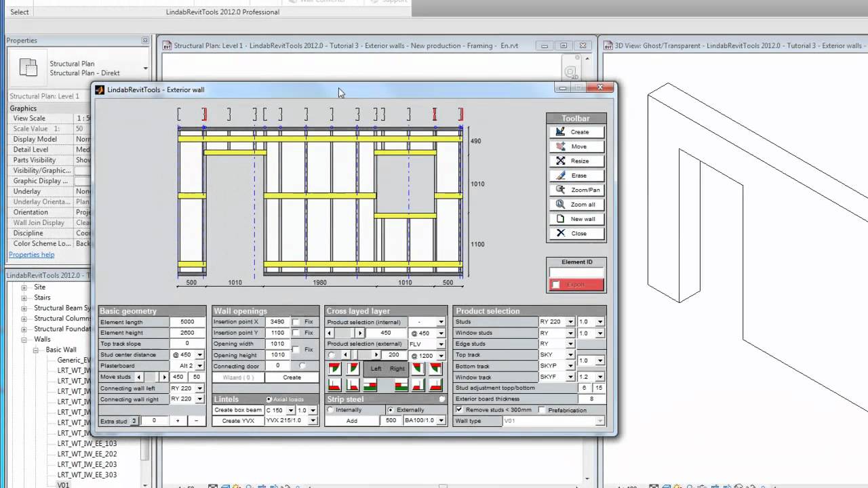Viewport: 868px width, 488px height.
Task: Open the YVX 215/1.0 dropdown
Action: click(313, 421)
